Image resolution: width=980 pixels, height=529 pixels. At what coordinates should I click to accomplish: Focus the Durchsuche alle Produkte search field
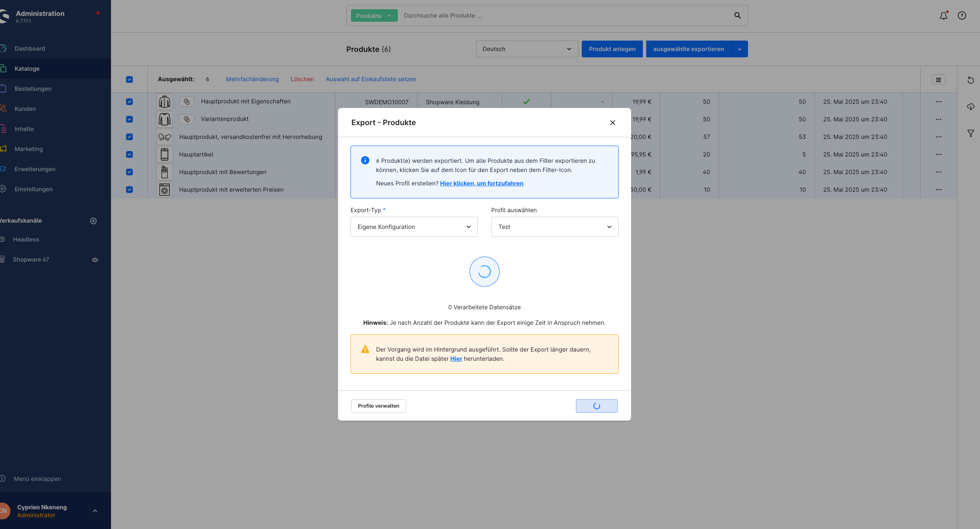[565, 15]
